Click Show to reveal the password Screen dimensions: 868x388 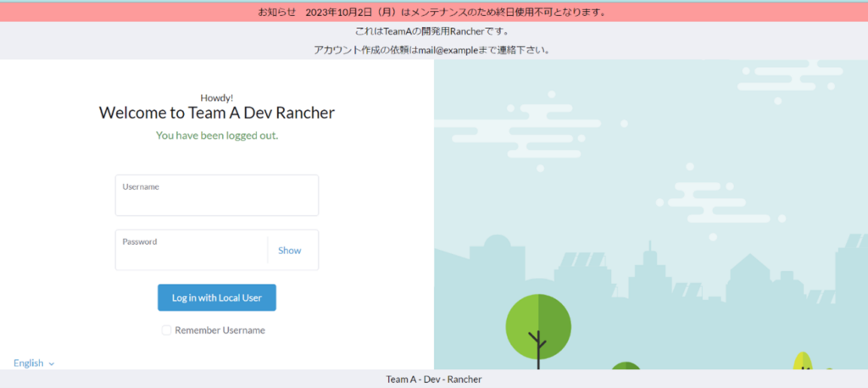(x=289, y=251)
